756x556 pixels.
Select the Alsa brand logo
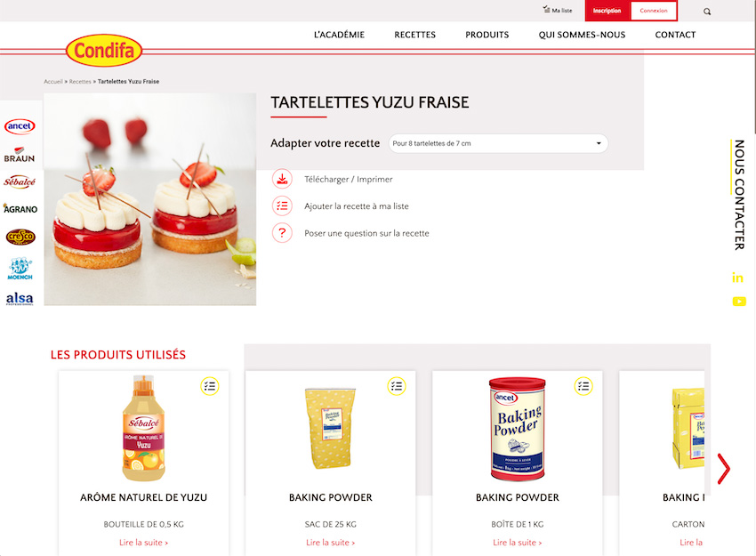pos(20,299)
